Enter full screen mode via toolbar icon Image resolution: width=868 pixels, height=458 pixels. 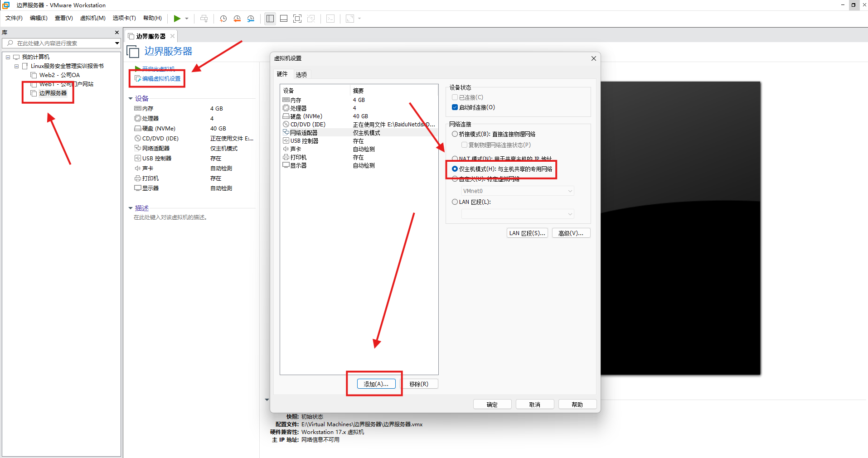point(297,19)
